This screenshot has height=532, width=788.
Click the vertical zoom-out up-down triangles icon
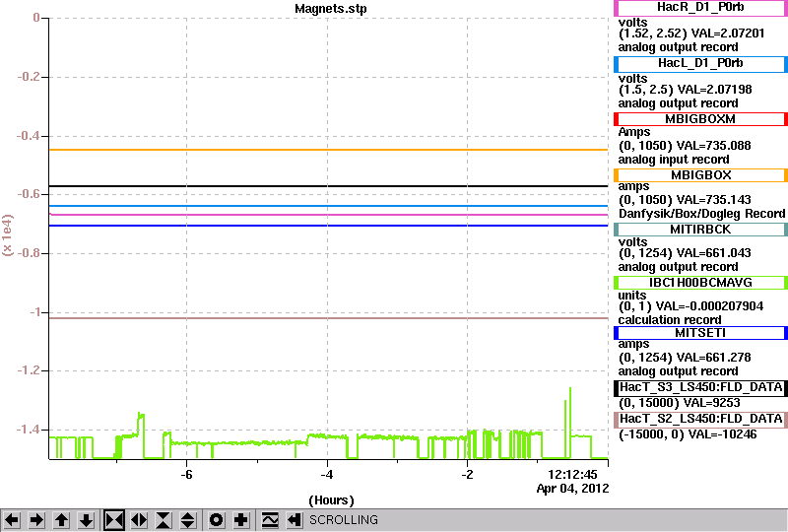[x=188, y=520]
